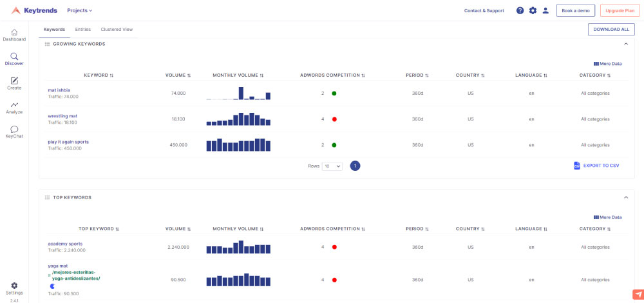This screenshot has height=303, width=644.
Task: Go to page 1 of Growing Keywords
Action: (x=355, y=166)
